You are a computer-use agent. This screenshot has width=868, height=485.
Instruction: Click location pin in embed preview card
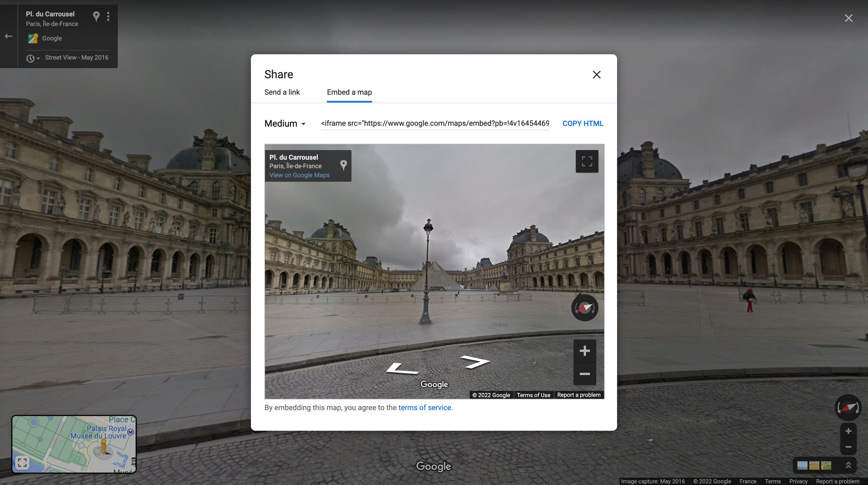tap(343, 165)
